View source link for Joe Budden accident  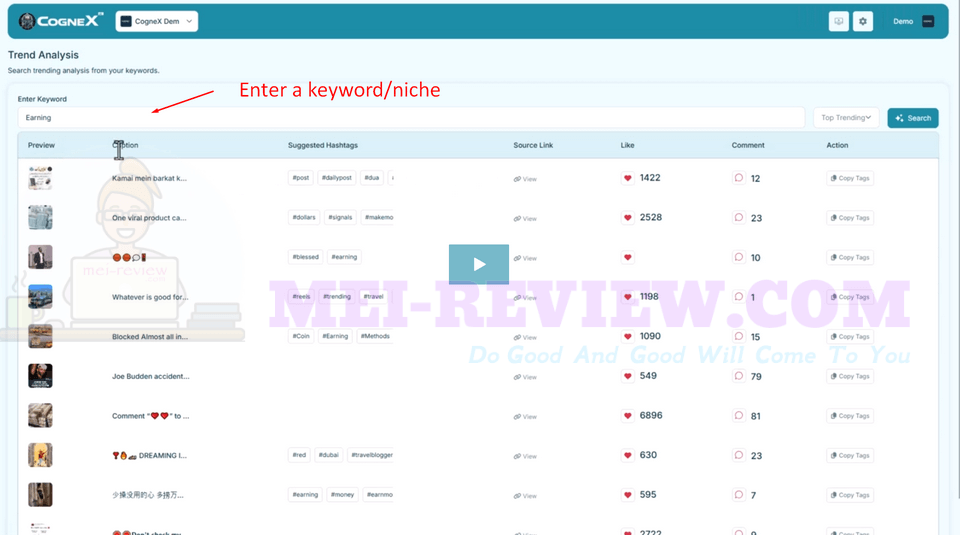tap(525, 377)
